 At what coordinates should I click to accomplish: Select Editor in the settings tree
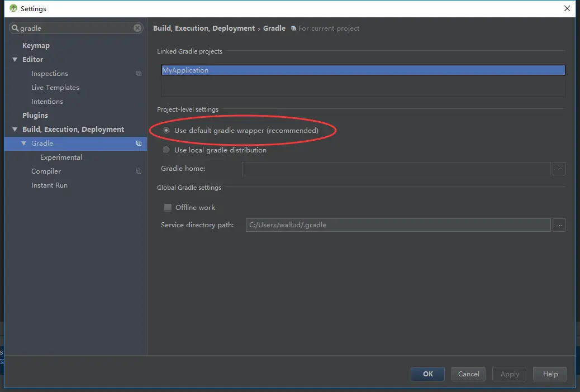pos(32,60)
